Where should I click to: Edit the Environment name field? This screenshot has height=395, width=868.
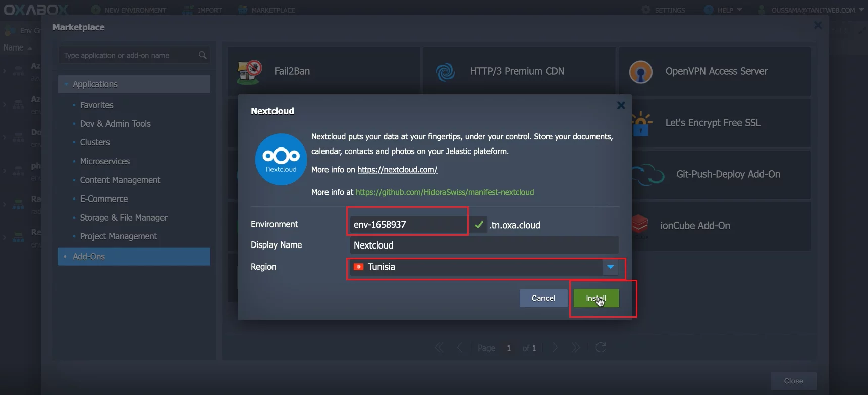[409, 225]
